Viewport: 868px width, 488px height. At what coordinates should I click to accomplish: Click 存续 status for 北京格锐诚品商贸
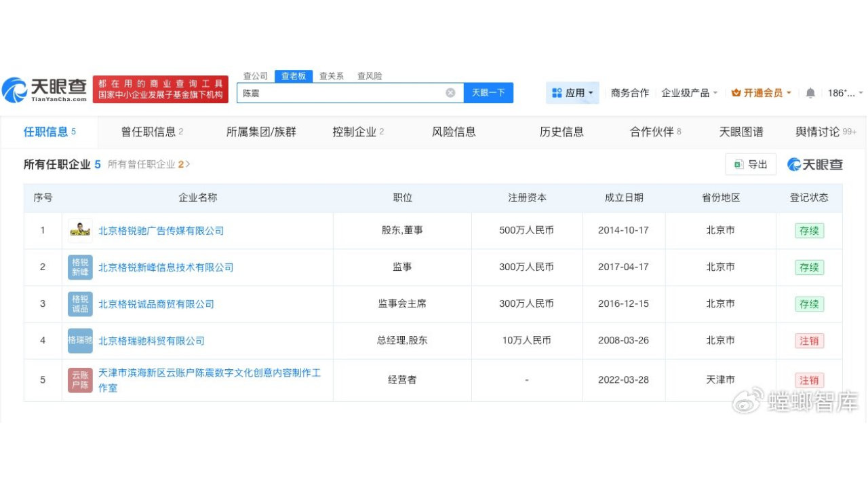click(x=809, y=304)
